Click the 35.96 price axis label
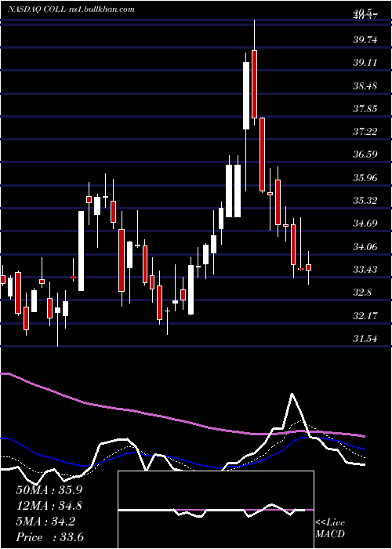 (365, 178)
